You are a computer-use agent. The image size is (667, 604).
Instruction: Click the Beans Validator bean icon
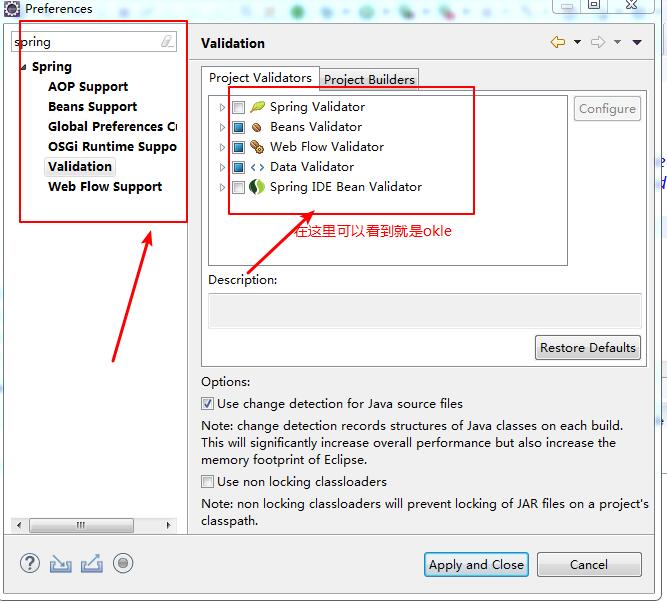coord(257,127)
